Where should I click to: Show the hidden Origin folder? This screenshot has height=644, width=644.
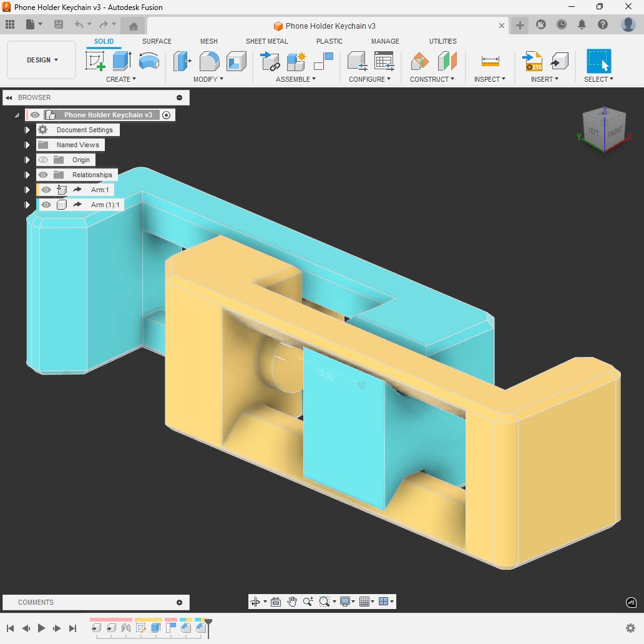coord(43,160)
